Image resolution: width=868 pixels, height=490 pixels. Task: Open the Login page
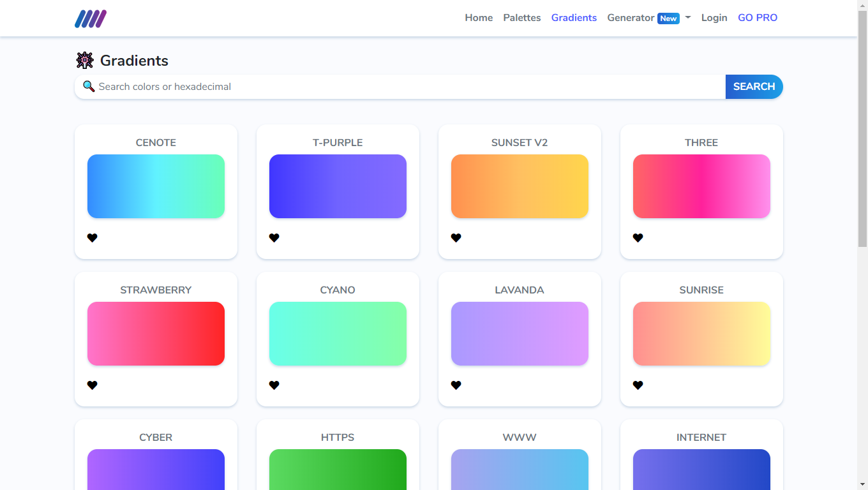pyautogui.click(x=714, y=18)
